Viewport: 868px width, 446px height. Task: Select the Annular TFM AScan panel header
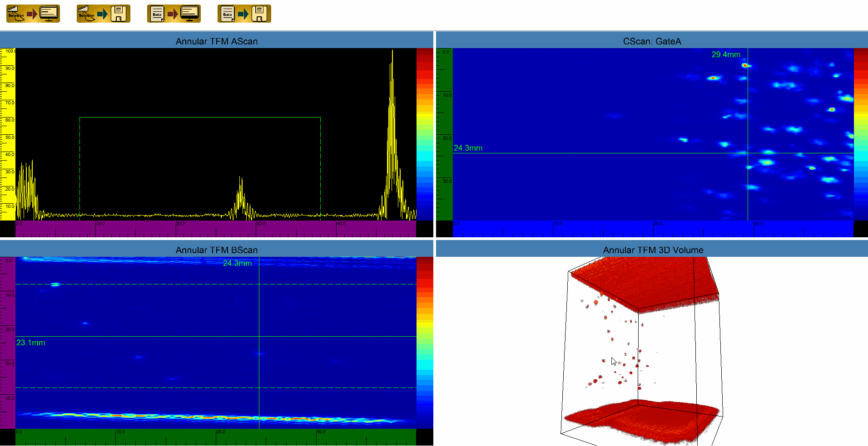click(x=217, y=41)
